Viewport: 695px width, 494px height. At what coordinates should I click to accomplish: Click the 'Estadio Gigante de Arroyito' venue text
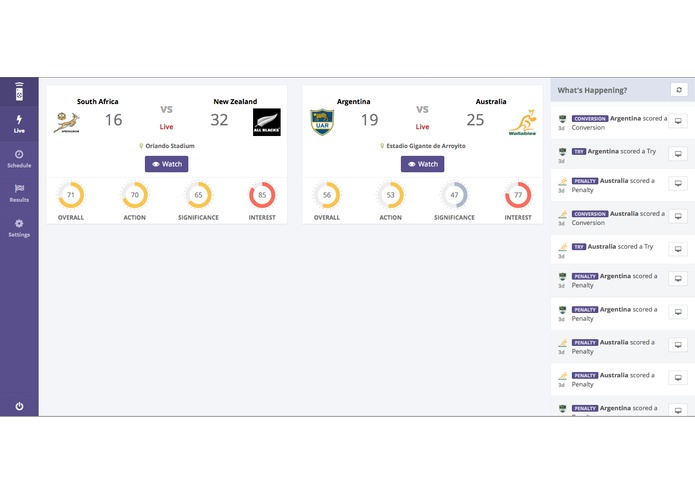[426, 146]
